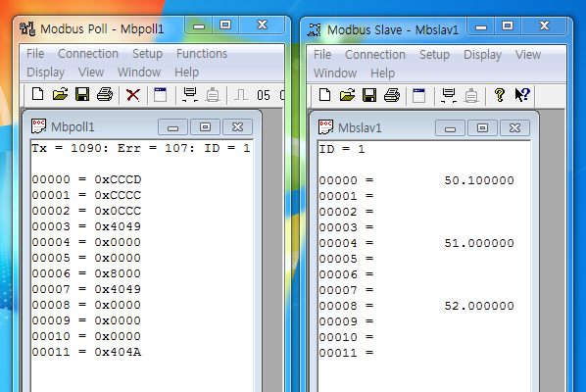Image resolution: width=586 pixels, height=392 pixels.
Task: Click New document icon in Modbus Poll toolbar
Action: tap(37, 94)
